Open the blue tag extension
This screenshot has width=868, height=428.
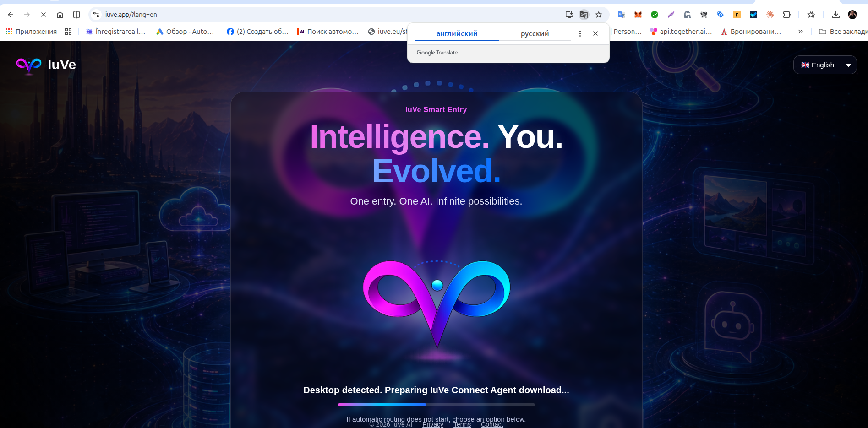(x=721, y=15)
